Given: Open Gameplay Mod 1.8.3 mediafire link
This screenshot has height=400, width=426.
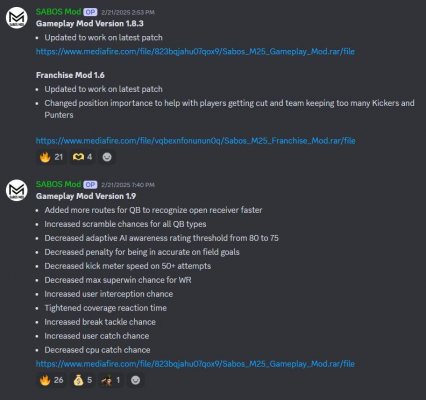Looking at the screenshot, I should coord(195,52).
